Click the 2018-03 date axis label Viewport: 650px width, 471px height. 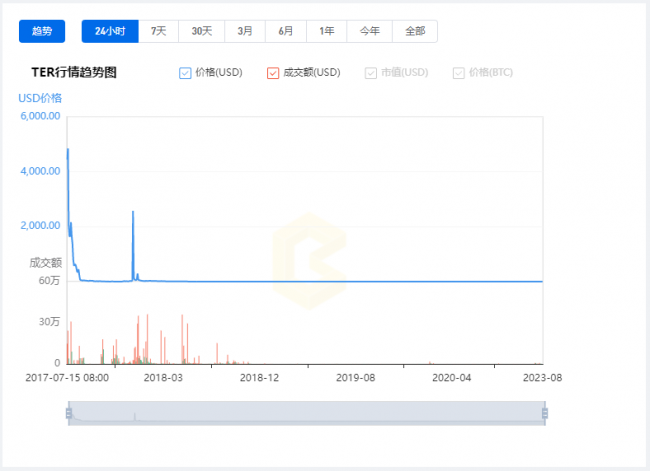[x=163, y=378]
